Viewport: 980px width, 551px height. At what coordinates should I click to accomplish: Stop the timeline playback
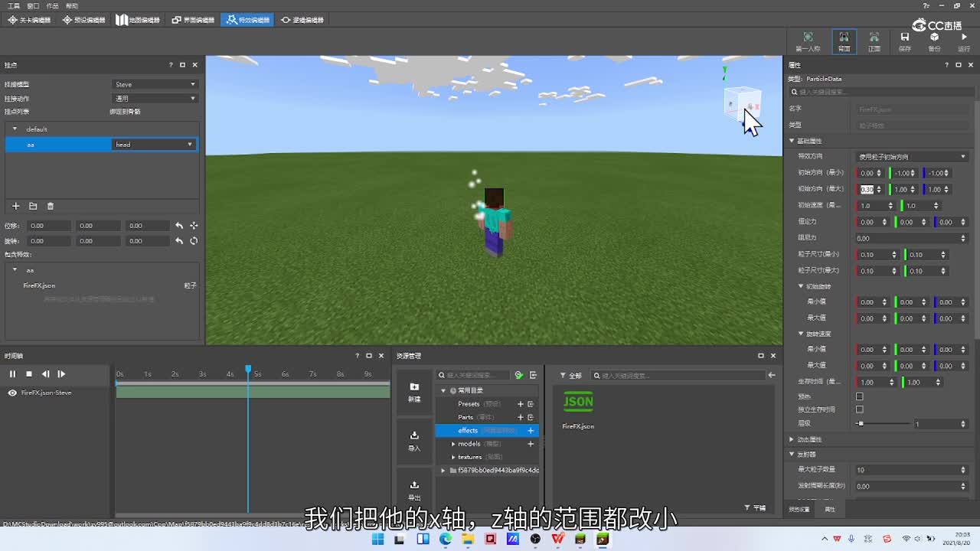[x=29, y=374]
